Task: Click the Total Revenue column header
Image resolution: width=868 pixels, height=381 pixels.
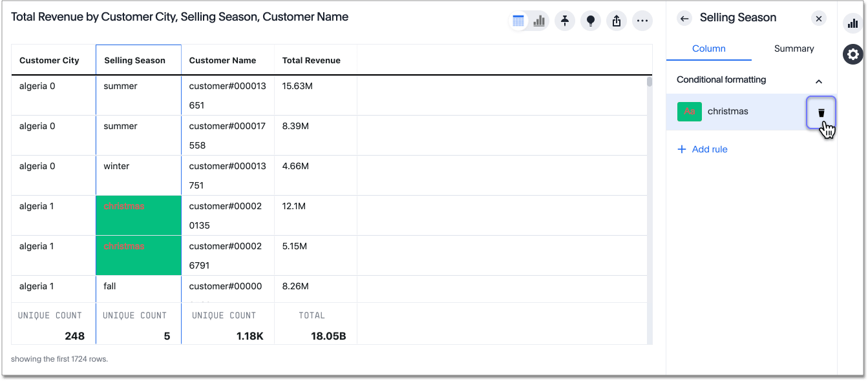Action: pos(310,60)
